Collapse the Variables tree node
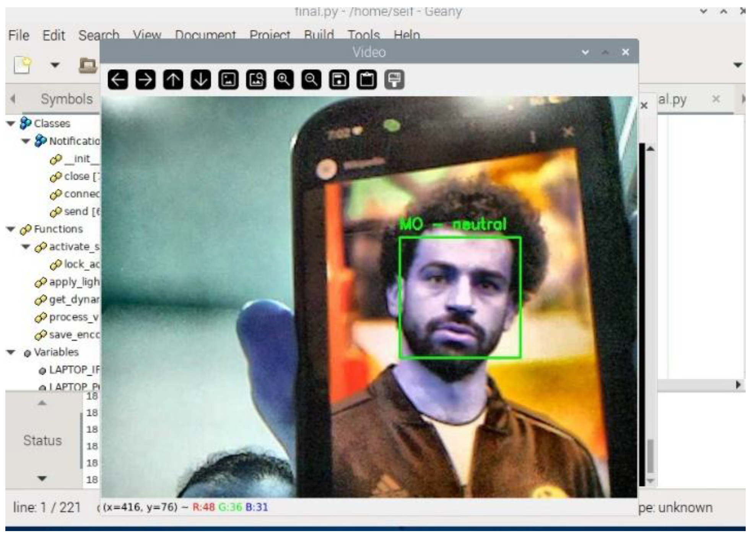Viewport: 756px width, 541px height. pos(11,352)
